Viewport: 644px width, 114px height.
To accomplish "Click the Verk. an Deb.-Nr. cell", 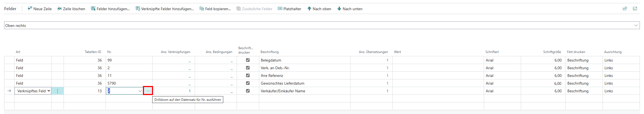I will coord(304,68).
